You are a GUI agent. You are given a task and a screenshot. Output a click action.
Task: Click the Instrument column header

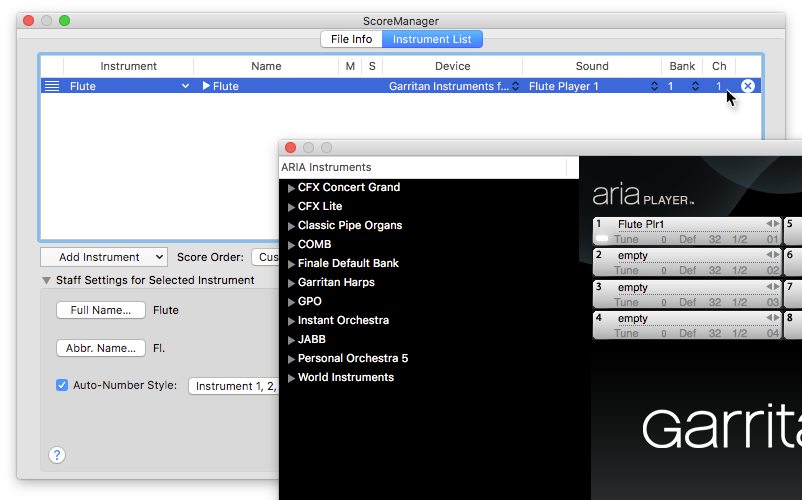(128, 66)
